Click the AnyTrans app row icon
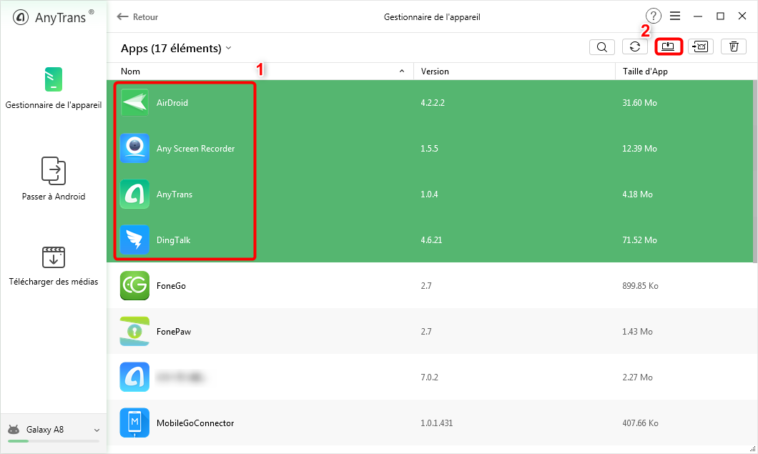758x454 pixels. (134, 194)
